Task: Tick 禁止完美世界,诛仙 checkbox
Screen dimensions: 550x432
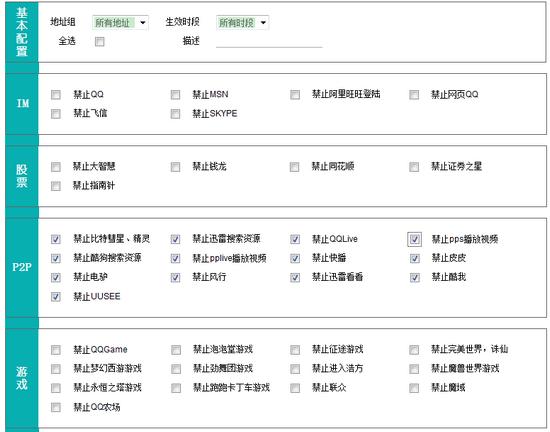Action: [x=414, y=350]
